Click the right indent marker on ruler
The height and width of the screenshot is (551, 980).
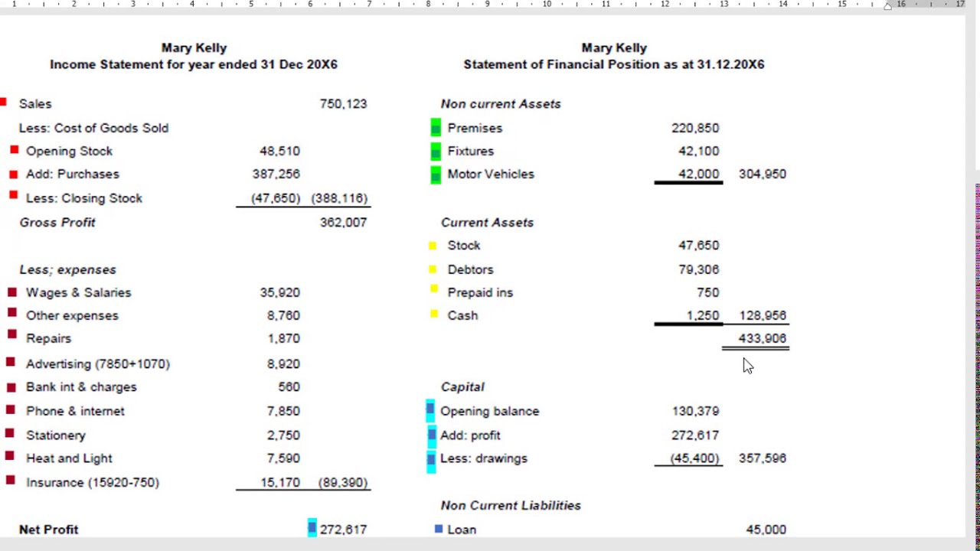tap(888, 6)
